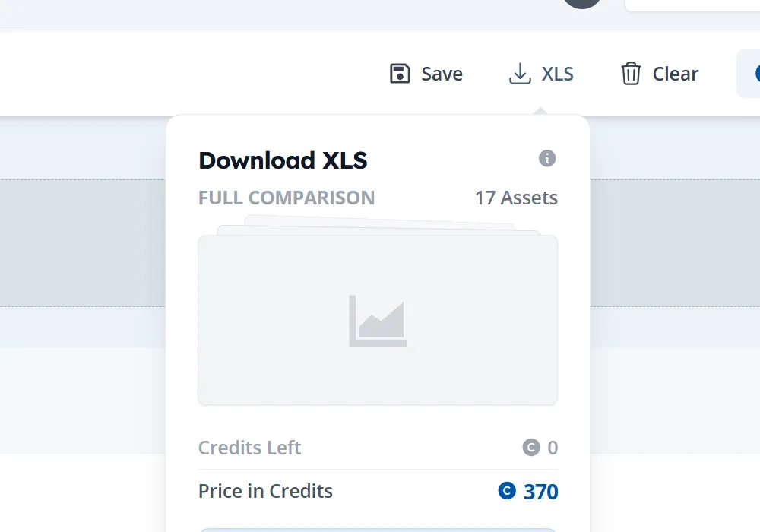This screenshot has width=760, height=532.
Task: Click the 370 credits price value
Action: tap(541, 492)
